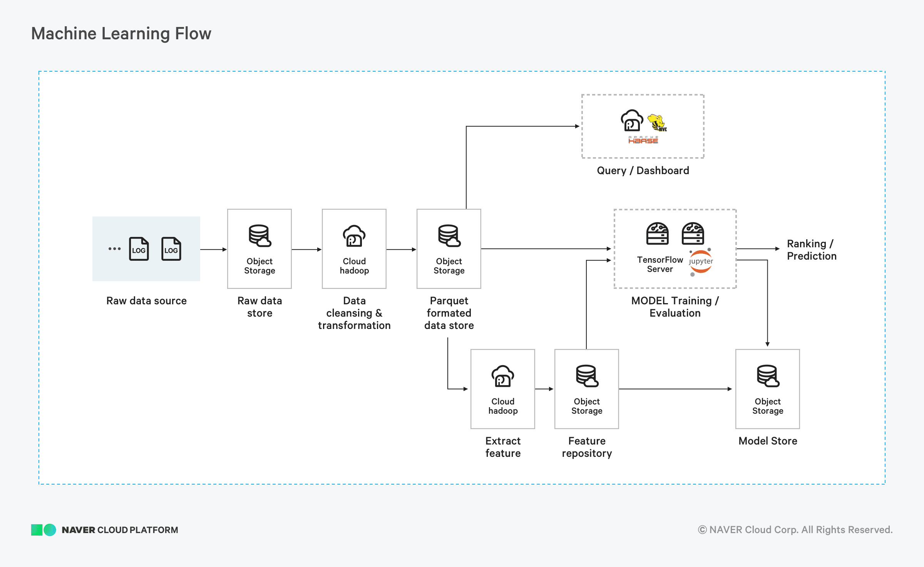Screen dimensions: 924x567
Task: Click the Naver Cloud Platform green logo
Action: (x=44, y=530)
